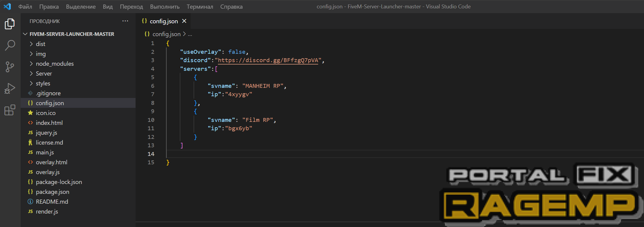
Task: Expand the styles folder
Action: [x=31, y=83]
